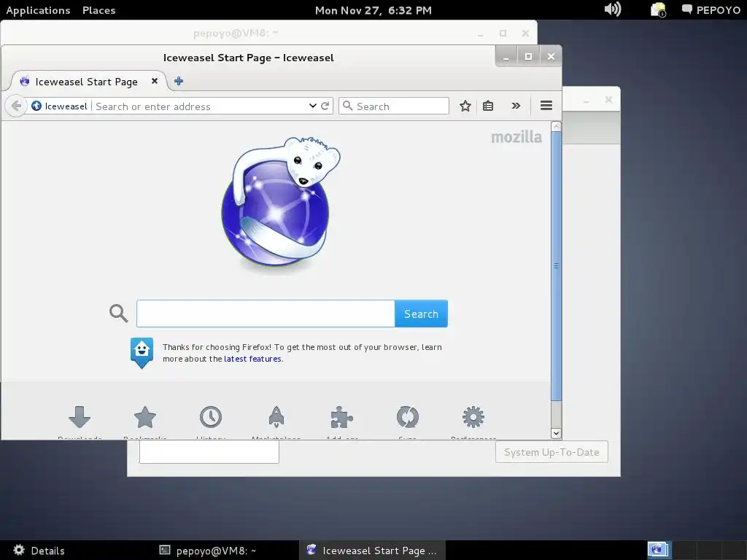
Task: Click the scrollbar up arrow
Action: (x=556, y=126)
